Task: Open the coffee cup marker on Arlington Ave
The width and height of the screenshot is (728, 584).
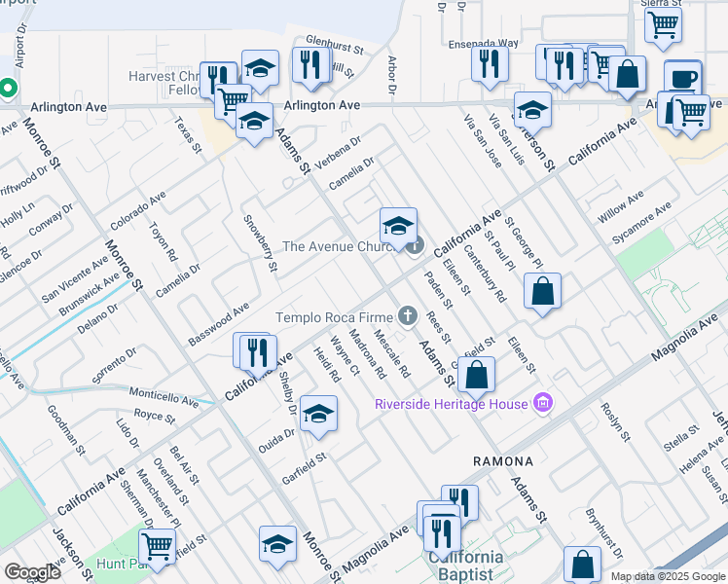Action: tap(683, 79)
